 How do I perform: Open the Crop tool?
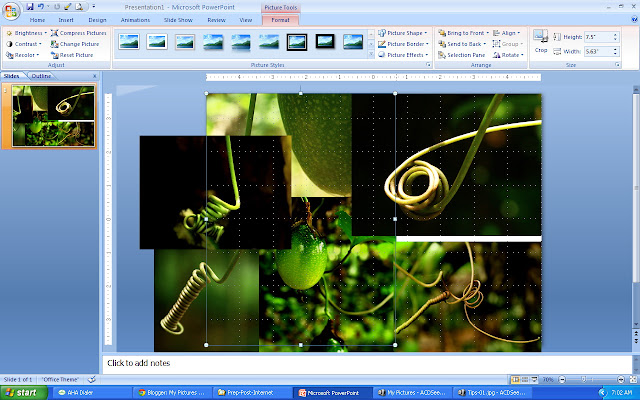pos(541,41)
